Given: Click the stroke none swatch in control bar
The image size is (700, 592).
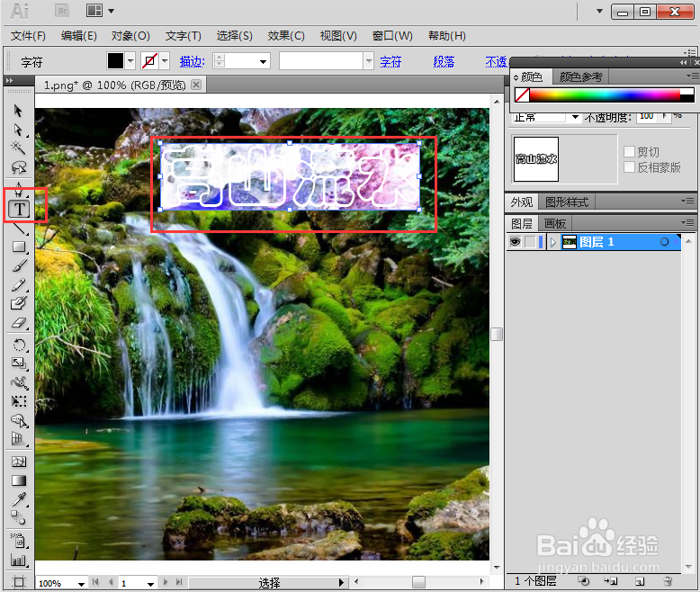Looking at the screenshot, I should pyautogui.click(x=150, y=60).
